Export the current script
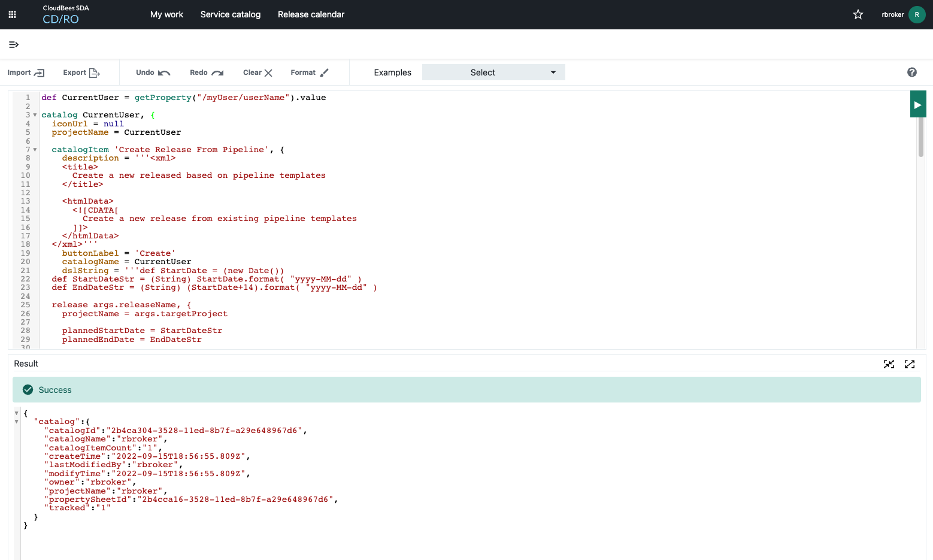 point(80,72)
